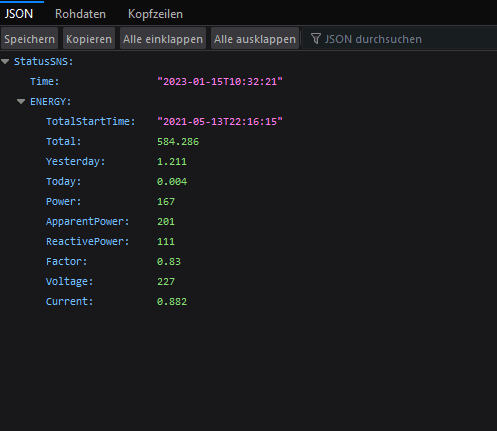Select the TotalStartTime key
497x431 pixels.
pos(91,122)
